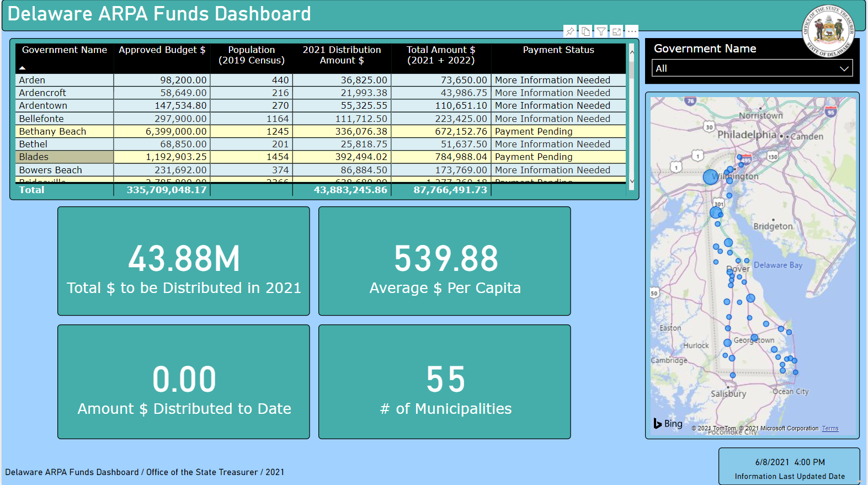Click the Average $ Per Capita card

point(445,261)
